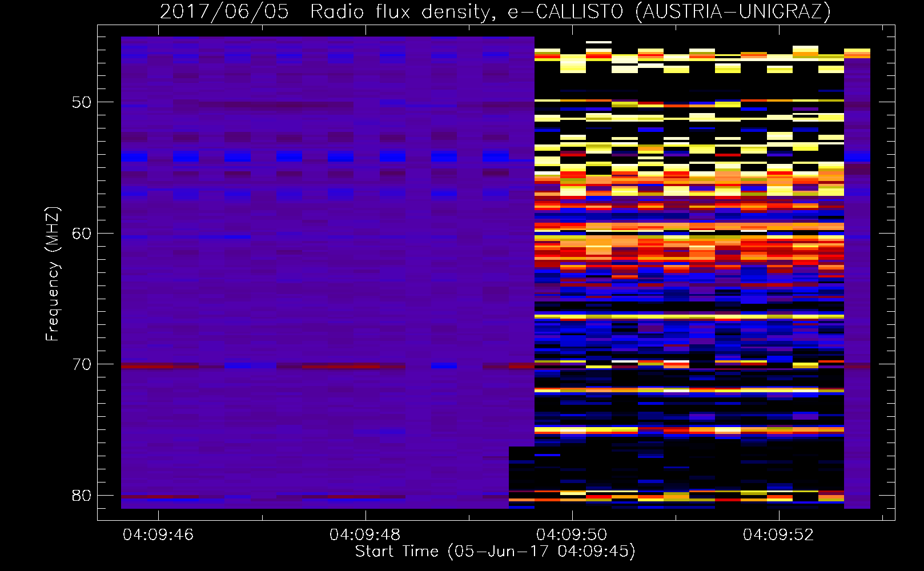Click the '04:09:48' time tick label

[365, 535]
